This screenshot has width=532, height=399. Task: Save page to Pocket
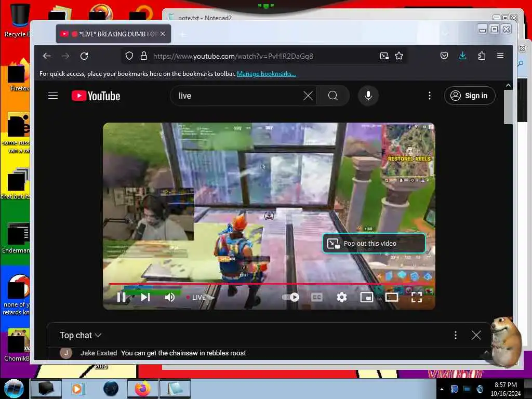pos(444,56)
